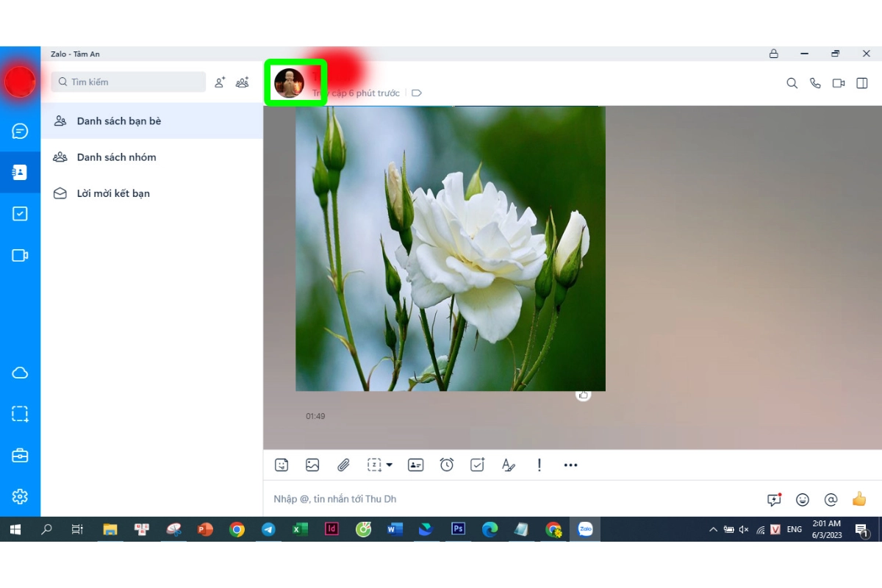This screenshot has height=588, width=882.
Task: Open the add friend dialog
Action: tap(220, 82)
